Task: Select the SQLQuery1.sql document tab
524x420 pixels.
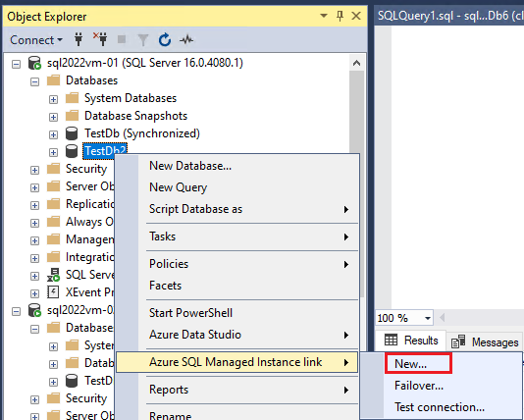Action: pyautogui.click(x=449, y=16)
